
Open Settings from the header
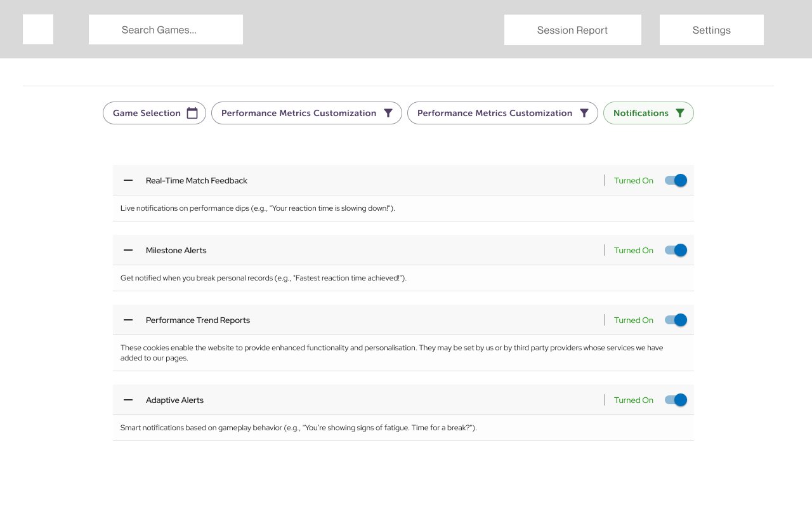pyautogui.click(x=711, y=30)
